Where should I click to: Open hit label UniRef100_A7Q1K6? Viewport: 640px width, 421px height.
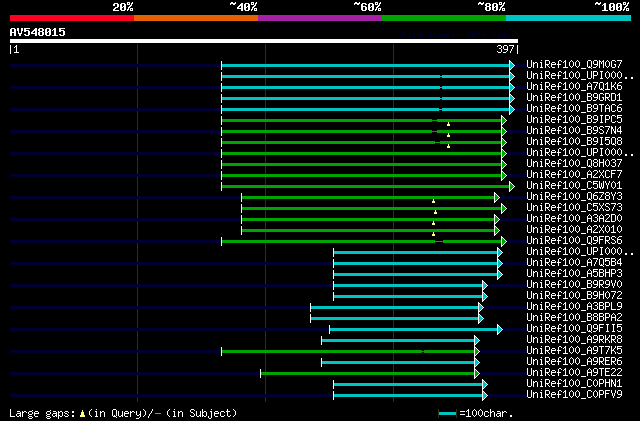(574, 86)
